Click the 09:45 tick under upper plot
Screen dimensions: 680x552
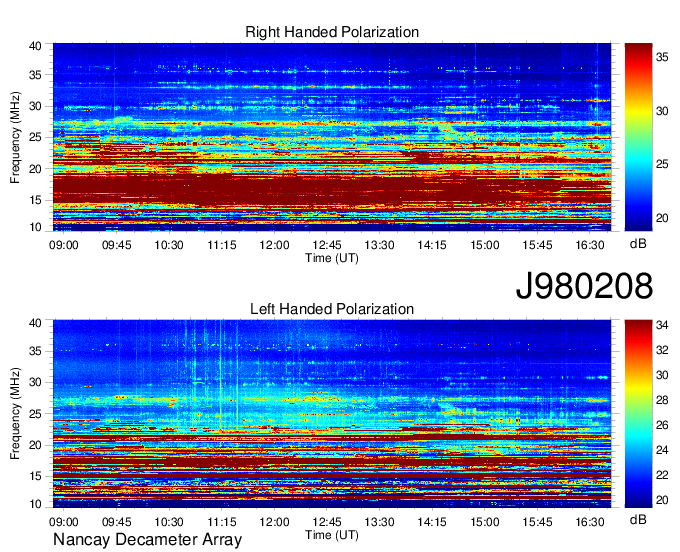click(x=116, y=245)
